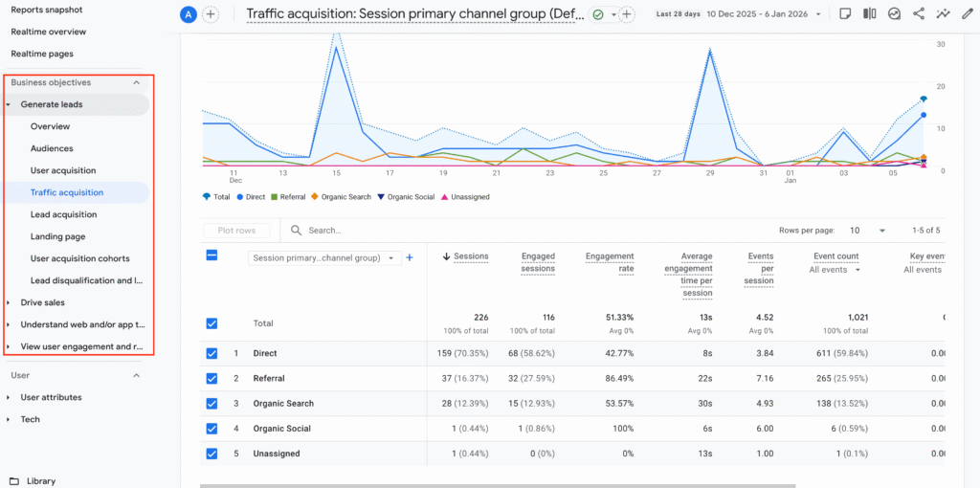
Task: Sort by Engaged sessions column header
Action: (537, 262)
